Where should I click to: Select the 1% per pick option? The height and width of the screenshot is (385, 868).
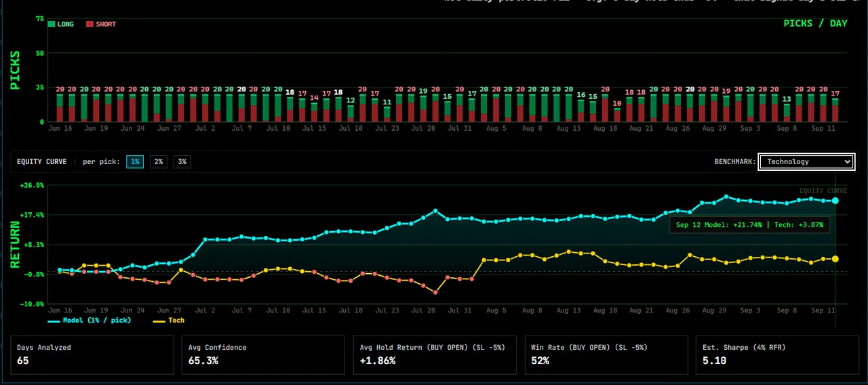click(x=135, y=162)
